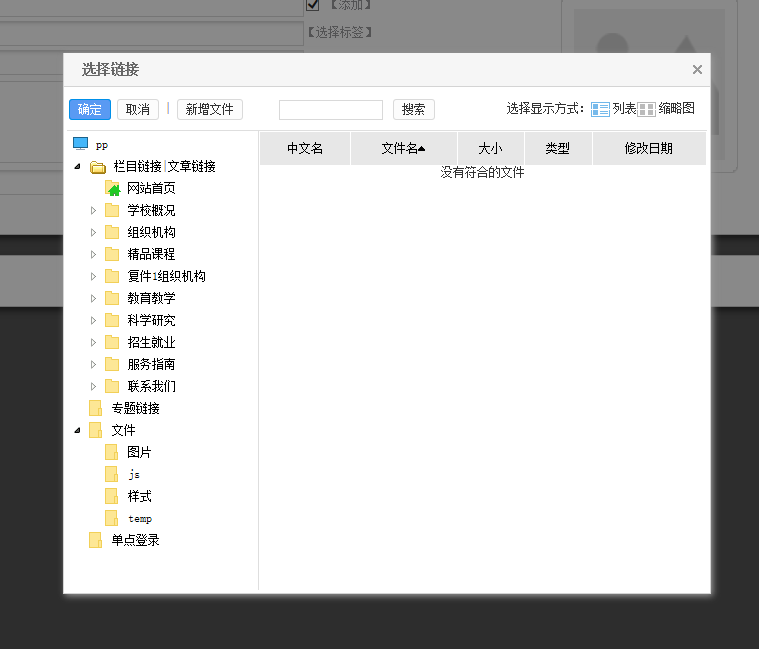This screenshot has width=759, height=649.
Task: Select the 网站首页 tree item
Action: tap(151, 188)
